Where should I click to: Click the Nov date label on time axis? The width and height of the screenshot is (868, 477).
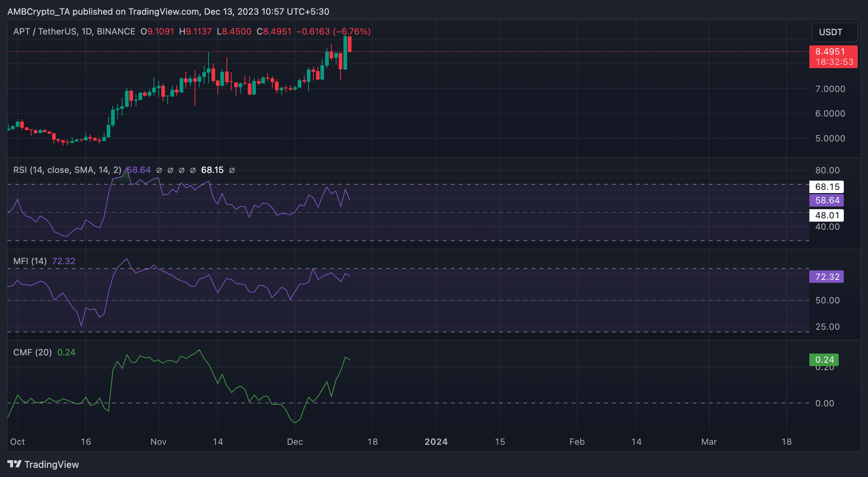point(158,442)
